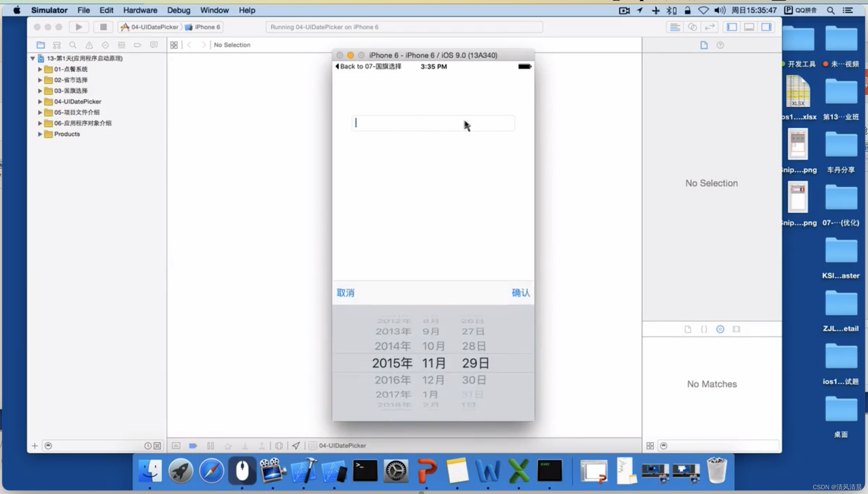The image size is (868, 494).
Task: Open the Issue navigator warning icon
Action: pos(89,45)
